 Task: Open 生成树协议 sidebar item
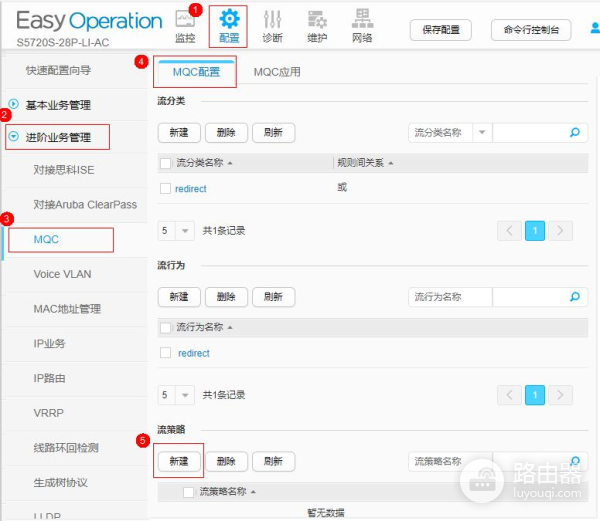[60, 483]
